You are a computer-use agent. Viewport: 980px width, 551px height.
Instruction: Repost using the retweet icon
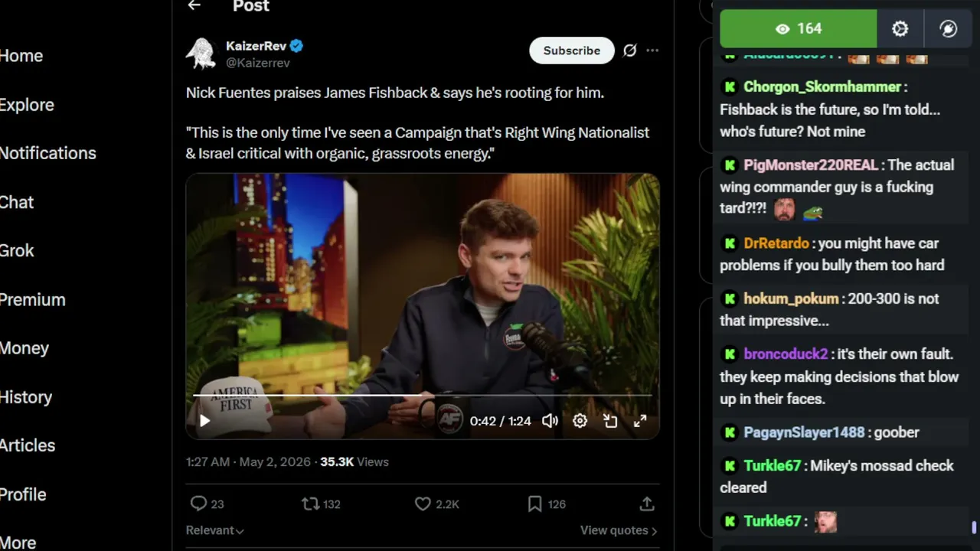pos(310,504)
